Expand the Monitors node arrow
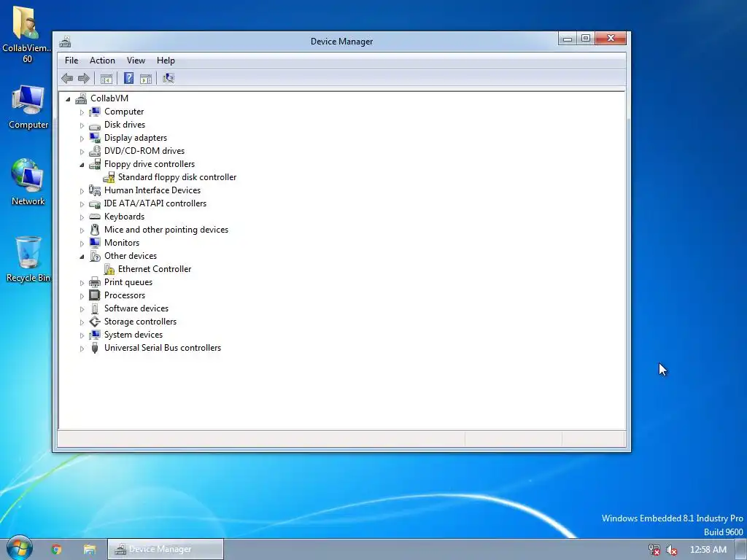The width and height of the screenshot is (747, 560). (82, 244)
